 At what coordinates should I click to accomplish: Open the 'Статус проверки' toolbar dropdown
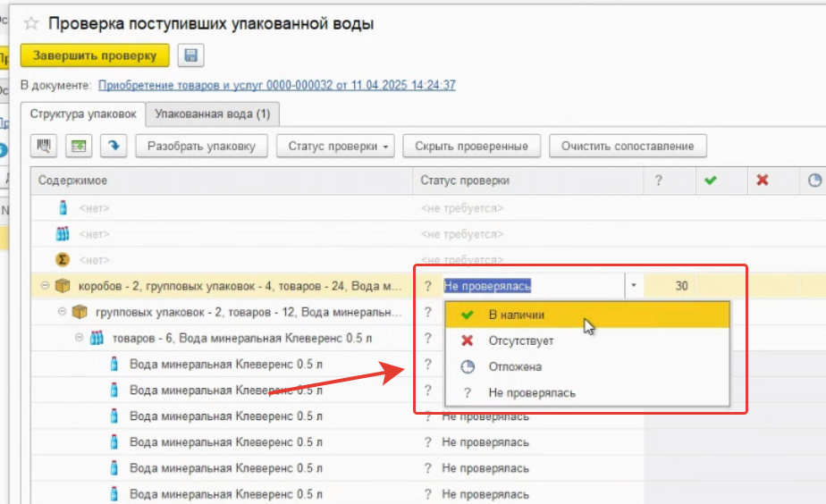(339, 146)
